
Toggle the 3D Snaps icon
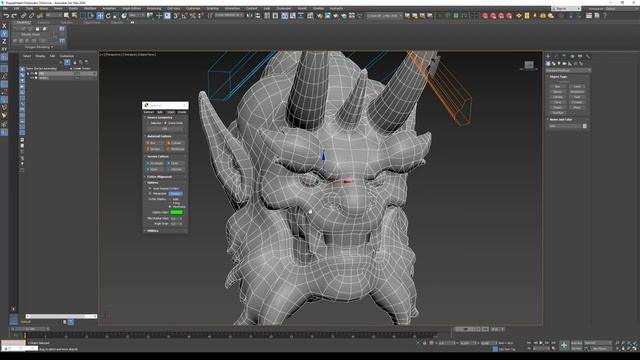(176, 16)
